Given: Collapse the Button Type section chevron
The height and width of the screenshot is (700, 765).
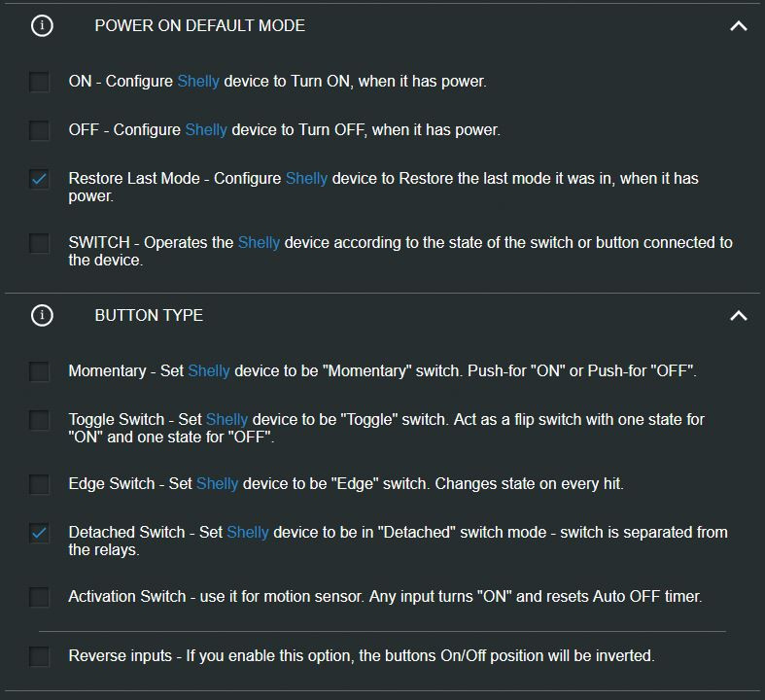Looking at the screenshot, I should (739, 316).
